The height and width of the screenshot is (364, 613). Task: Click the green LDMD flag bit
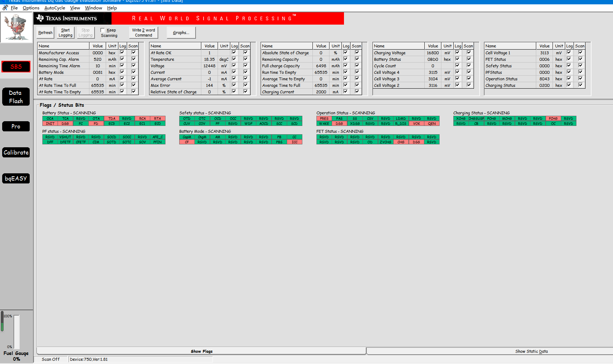(401, 119)
